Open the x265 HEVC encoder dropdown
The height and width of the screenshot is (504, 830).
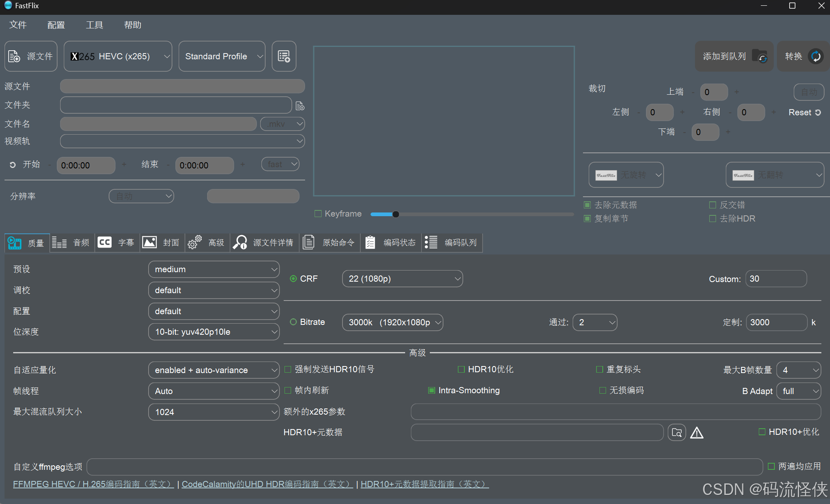[118, 56]
